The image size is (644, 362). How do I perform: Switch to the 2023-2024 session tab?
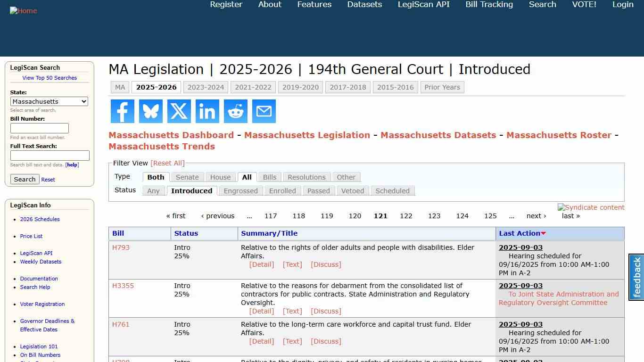point(206,87)
